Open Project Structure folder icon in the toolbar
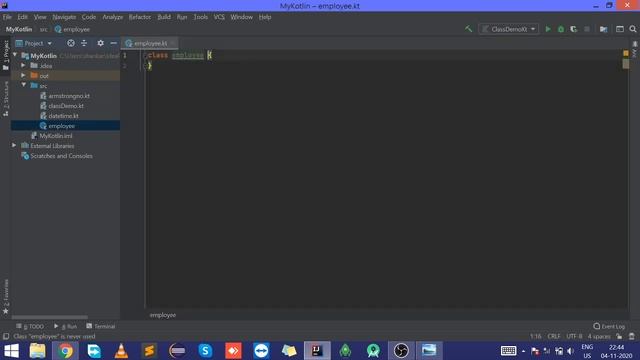This screenshot has height=360, width=640. pyautogui.click(x=603, y=29)
